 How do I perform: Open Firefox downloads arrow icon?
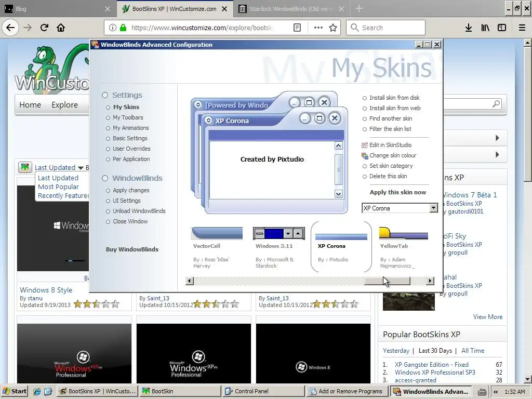click(x=469, y=28)
